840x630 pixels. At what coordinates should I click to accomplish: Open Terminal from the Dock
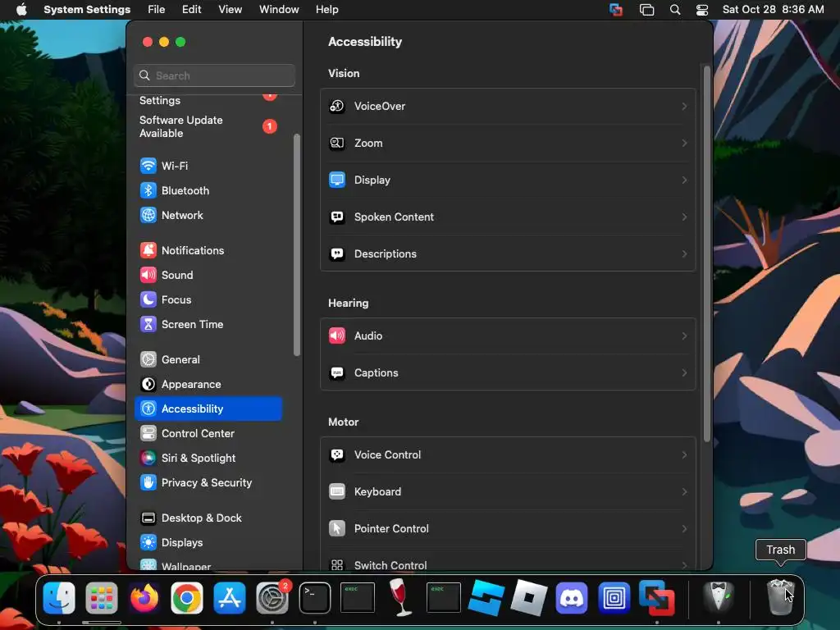coord(314,598)
